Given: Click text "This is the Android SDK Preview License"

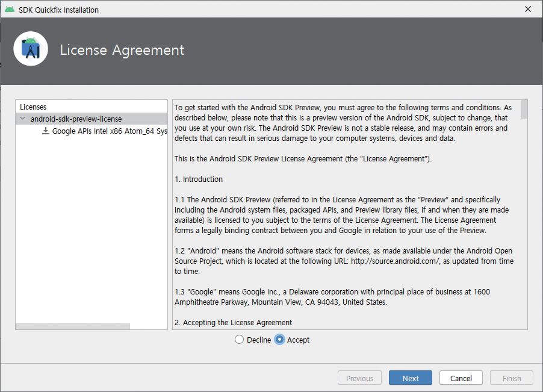Looking at the screenshot, I should [x=303, y=158].
